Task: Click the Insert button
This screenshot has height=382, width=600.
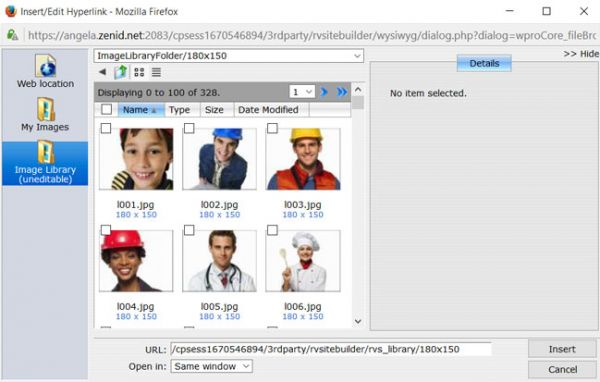Action: tap(562, 349)
